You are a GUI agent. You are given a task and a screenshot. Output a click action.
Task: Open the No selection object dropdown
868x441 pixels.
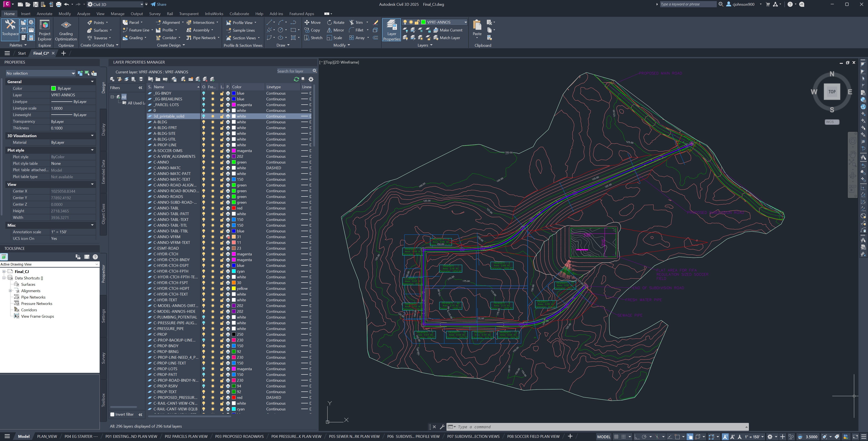point(40,73)
